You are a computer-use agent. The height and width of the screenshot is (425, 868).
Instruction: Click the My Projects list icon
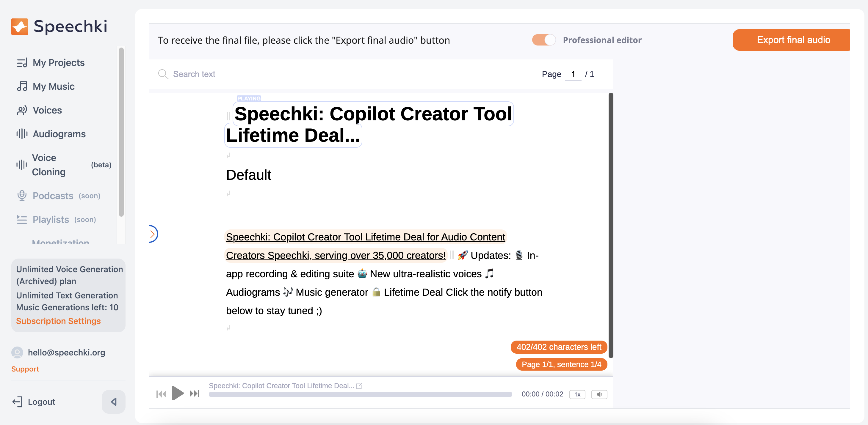(22, 63)
